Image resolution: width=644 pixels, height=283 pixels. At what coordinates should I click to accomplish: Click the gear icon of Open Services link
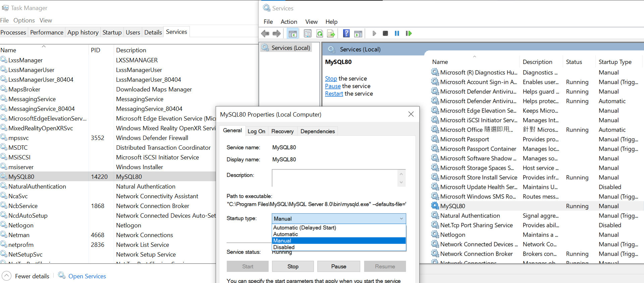(x=62, y=275)
